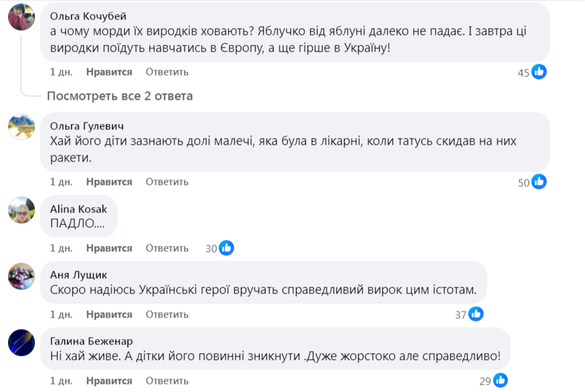This screenshot has width=585, height=392.
Task: Open the Alina Kosak name link
Action: [x=78, y=208]
